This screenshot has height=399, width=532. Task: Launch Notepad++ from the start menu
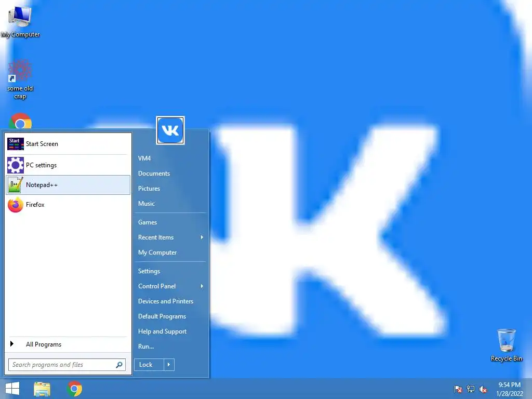pyautogui.click(x=68, y=185)
